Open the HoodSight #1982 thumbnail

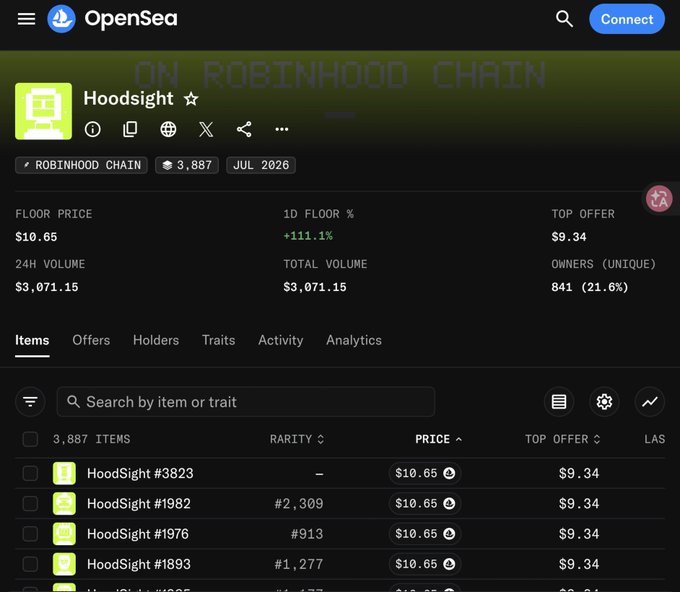(64, 504)
